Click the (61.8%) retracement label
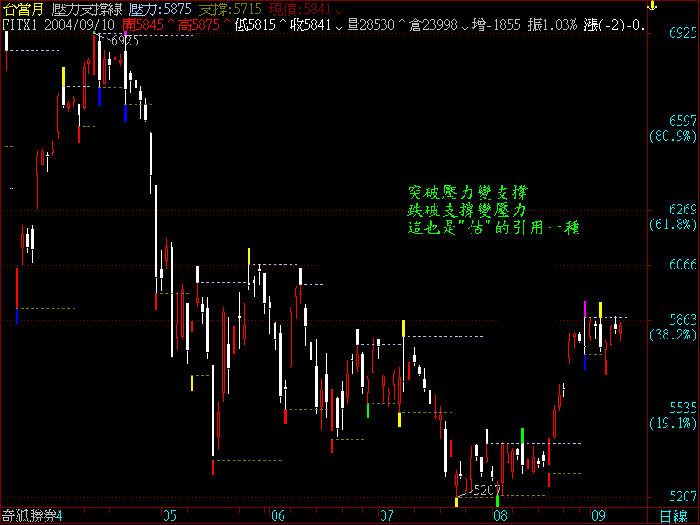This screenshot has height=525, width=700. click(673, 224)
